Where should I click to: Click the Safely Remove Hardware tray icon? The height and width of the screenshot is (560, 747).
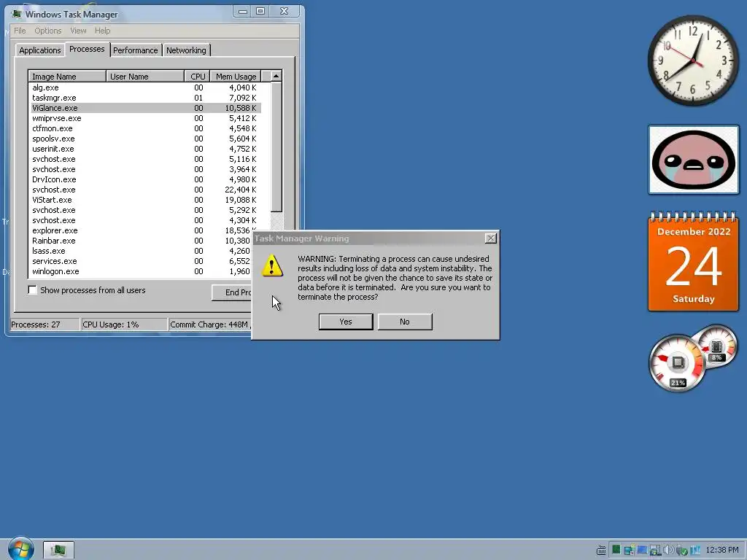tap(682, 550)
